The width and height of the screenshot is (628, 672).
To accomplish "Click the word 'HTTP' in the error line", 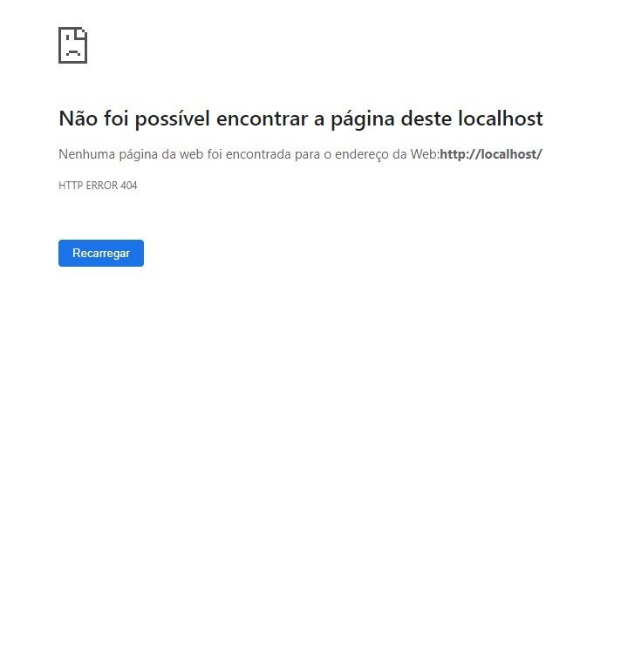I will tap(71, 186).
